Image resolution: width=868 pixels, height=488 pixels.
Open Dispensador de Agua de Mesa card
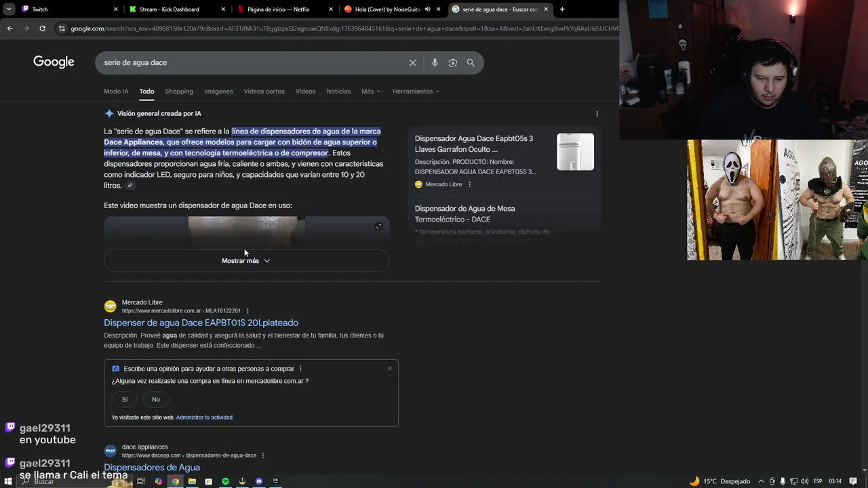(465, 214)
